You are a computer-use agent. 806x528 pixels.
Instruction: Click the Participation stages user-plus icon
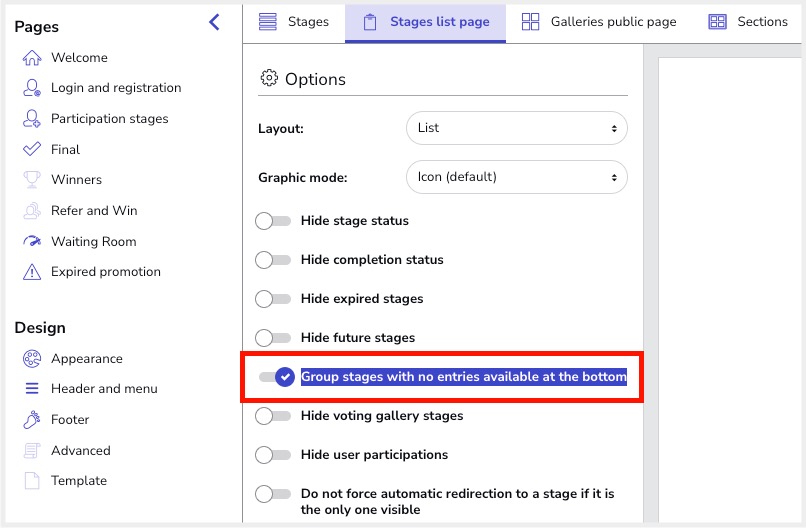click(x=32, y=119)
